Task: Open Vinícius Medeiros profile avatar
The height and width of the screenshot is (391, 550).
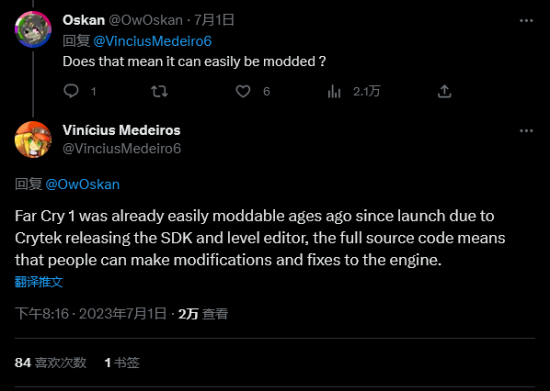Action: coord(33,140)
